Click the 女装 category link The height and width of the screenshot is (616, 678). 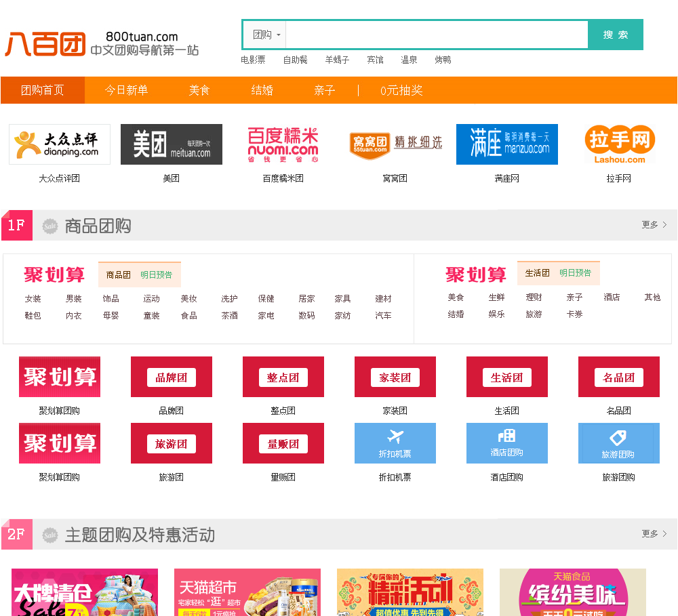pos(33,299)
